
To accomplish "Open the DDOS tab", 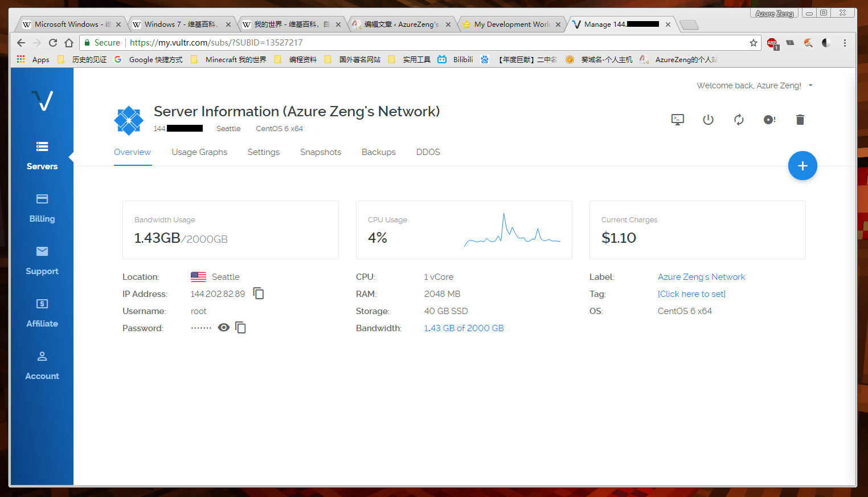I will pyautogui.click(x=428, y=152).
